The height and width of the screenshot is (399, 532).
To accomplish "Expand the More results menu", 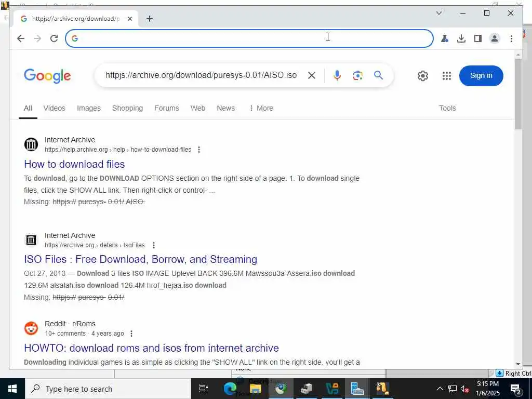I will pyautogui.click(x=261, y=108).
